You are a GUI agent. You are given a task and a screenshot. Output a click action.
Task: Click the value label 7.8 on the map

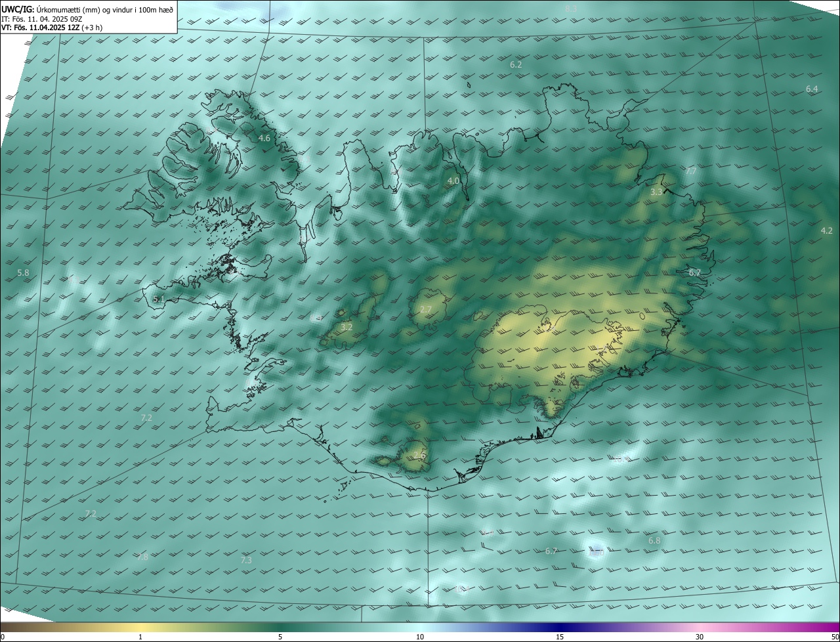tap(142, 557)
